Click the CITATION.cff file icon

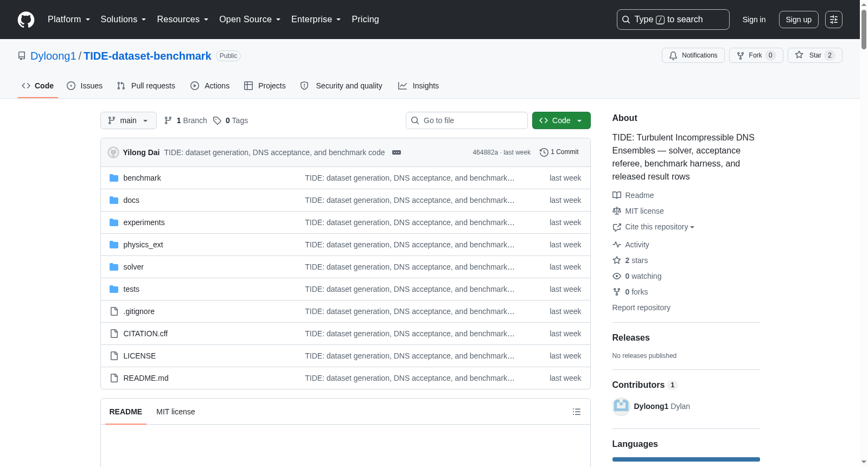point(114,334)
